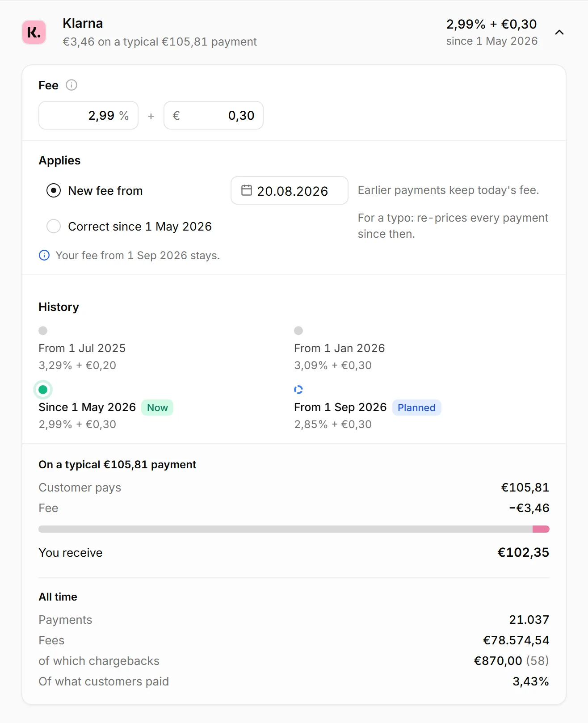Click the From 1 Jan 2026 history dot

pos(298,331)
